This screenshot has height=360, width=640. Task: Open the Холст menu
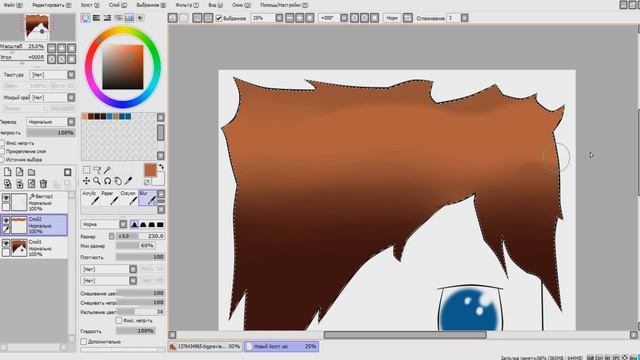(90, 5)
